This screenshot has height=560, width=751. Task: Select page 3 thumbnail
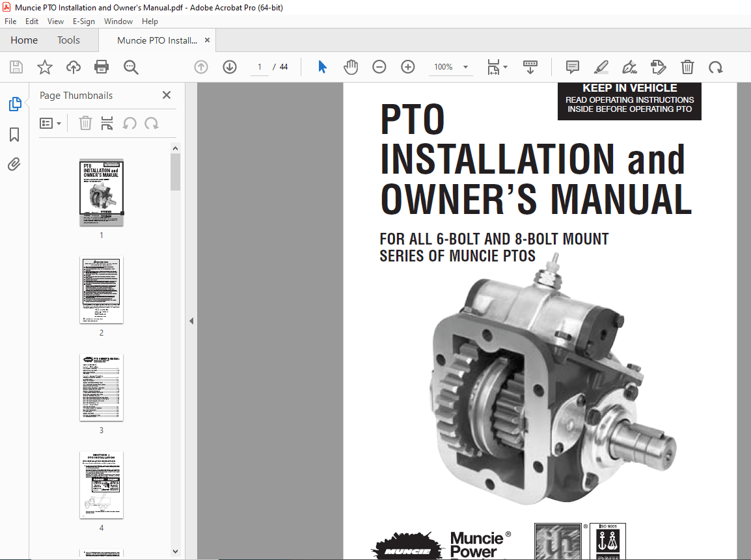(x=101, y=388)
